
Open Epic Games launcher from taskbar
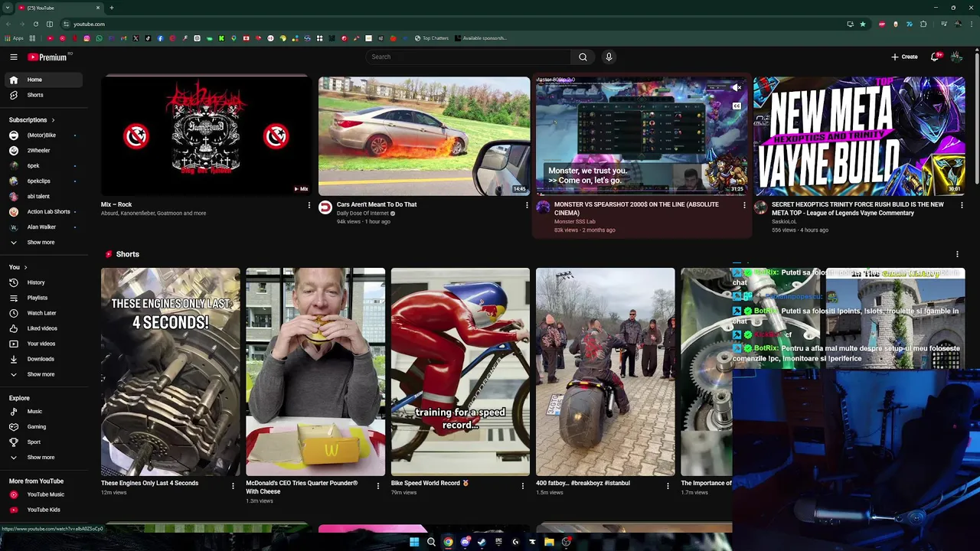pos(498,542)
